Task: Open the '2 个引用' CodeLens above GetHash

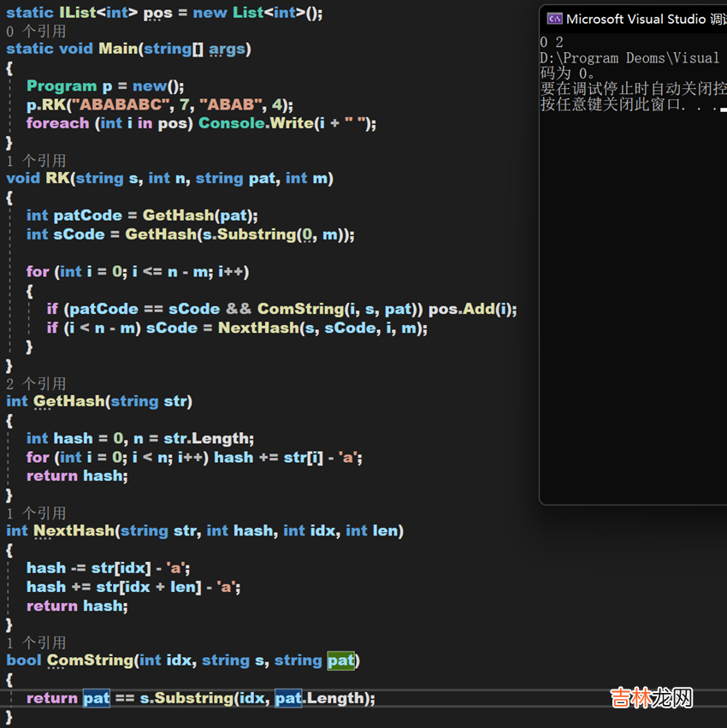Action: (36, 383)
